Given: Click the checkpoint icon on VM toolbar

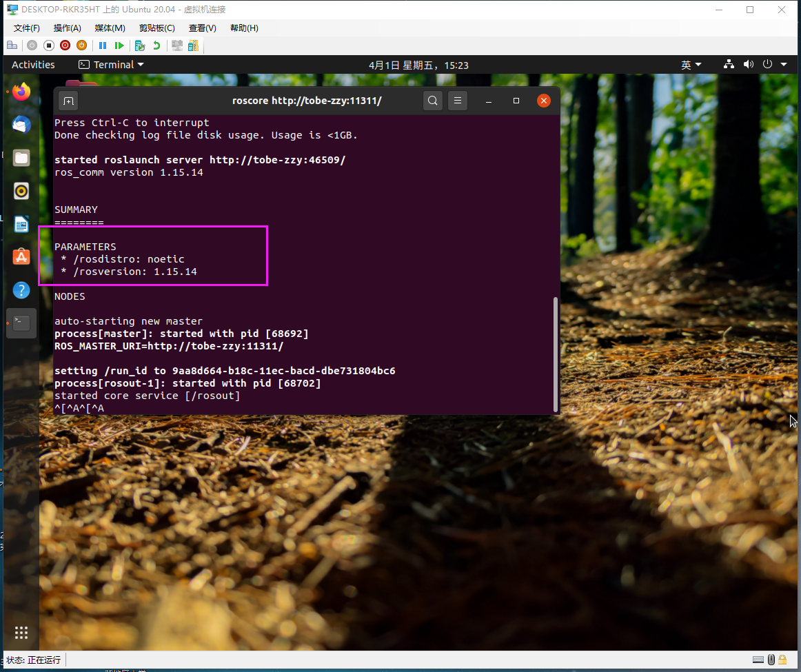Looking at the screenshot, I should (x=141, y=45).
